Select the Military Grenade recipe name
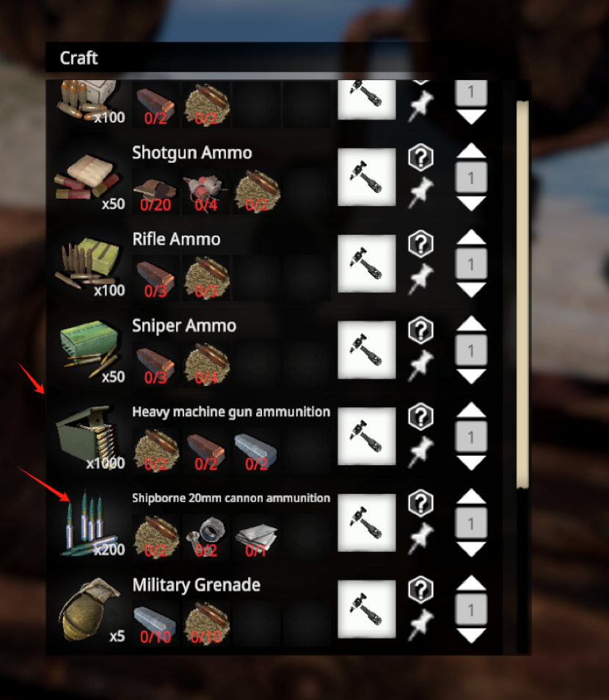Screen dimensions: 609x700 click(x=197, y=585)
